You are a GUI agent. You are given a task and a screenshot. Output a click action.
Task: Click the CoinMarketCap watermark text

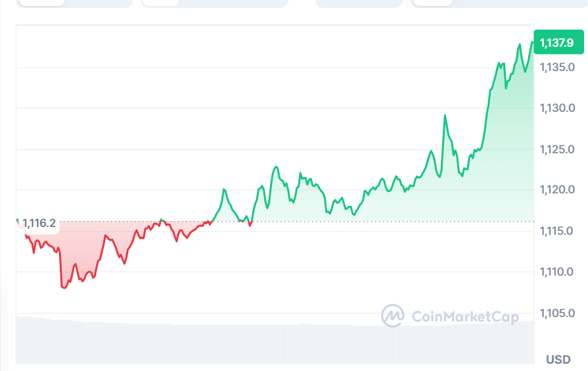[x=464, y=316]
